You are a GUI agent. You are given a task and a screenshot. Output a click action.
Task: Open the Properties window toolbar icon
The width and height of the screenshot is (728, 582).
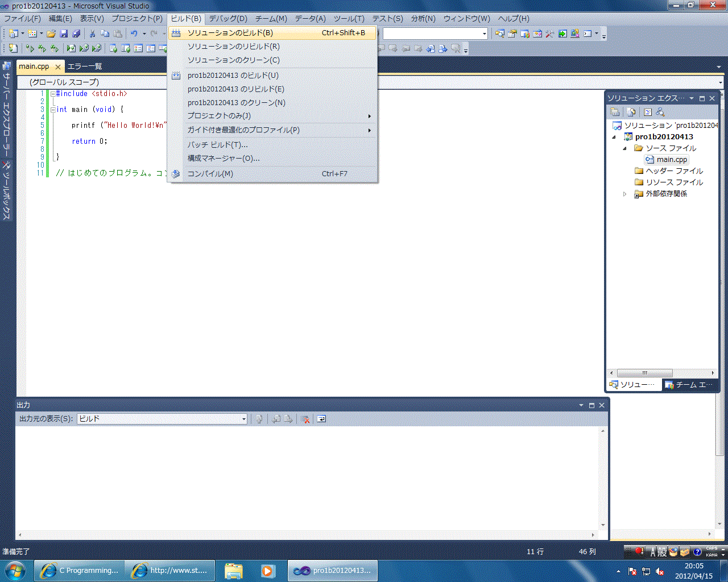click(x=512, y=34)
